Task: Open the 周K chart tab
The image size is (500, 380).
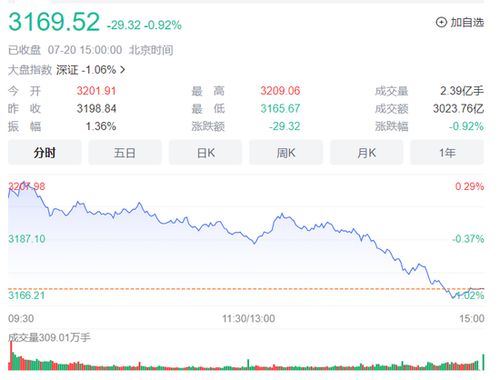Action: (286, 153)
